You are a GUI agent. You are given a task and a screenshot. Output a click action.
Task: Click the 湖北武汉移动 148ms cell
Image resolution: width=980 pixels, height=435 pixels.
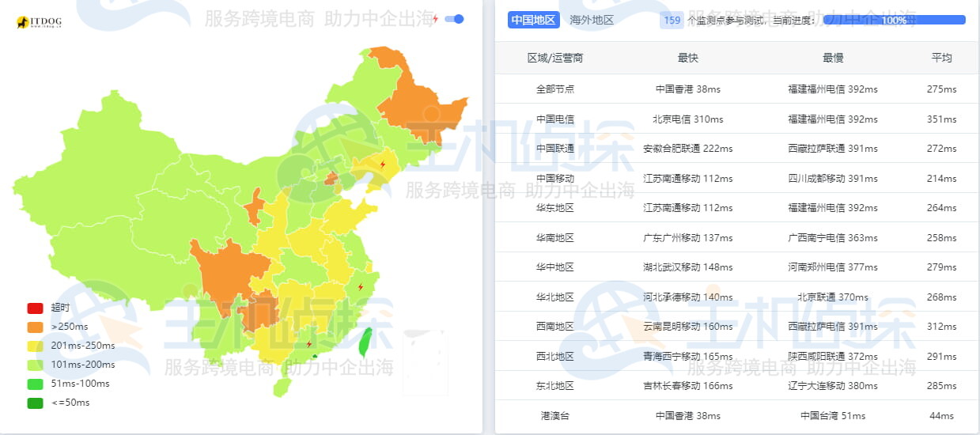pos(688,267)
